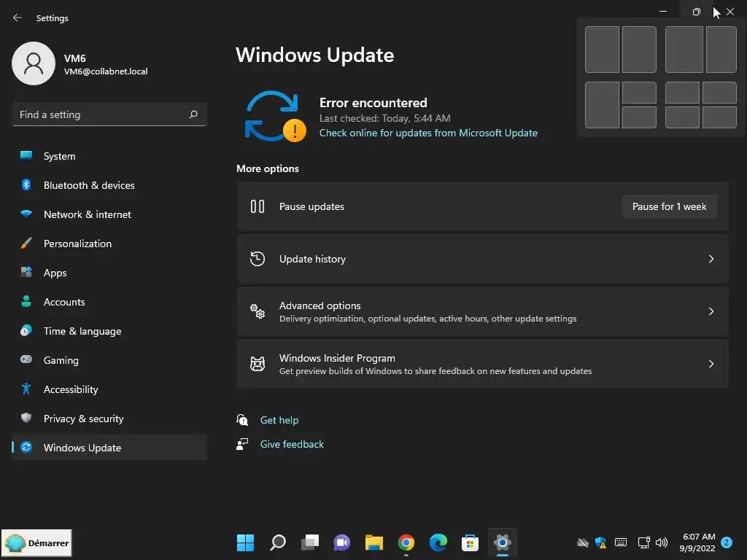The width and height of the screenshot is (747, 560).
Task: Open Task View on the taskbar
Action: point(309,542)
